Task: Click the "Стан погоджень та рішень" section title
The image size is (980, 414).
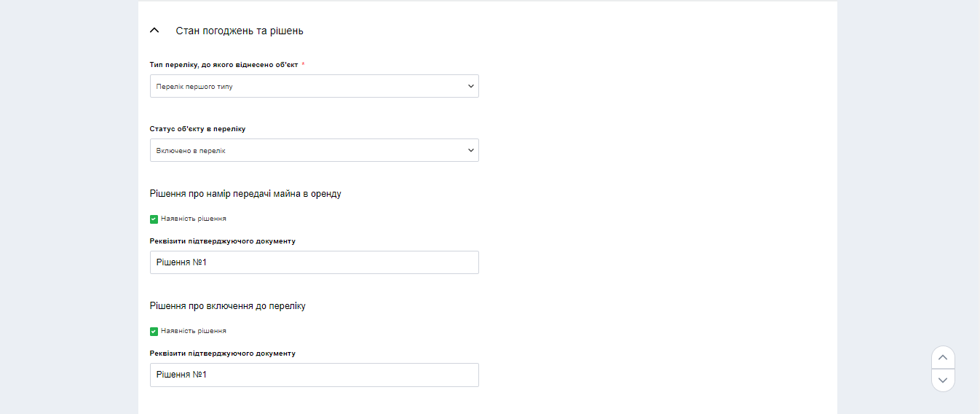Action: pos(240,31)
